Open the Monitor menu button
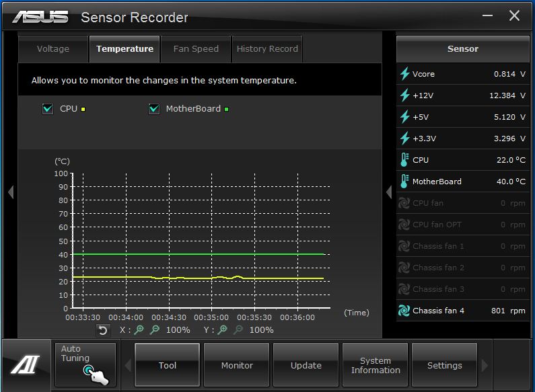This screenshot has width=535, height=392. click(x=237, y=365)
